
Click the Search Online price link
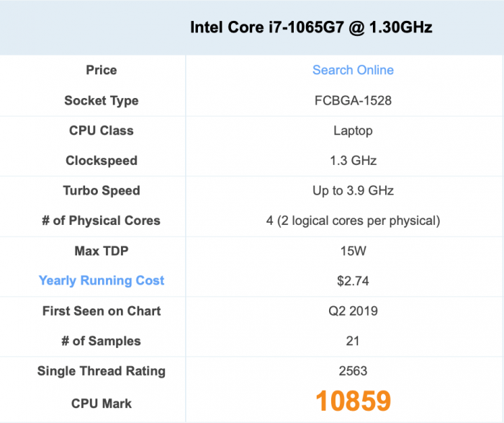coord(353,70)
